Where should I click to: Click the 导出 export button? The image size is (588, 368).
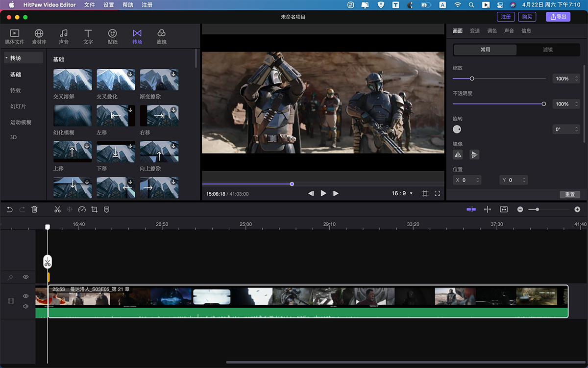[558, 17]
